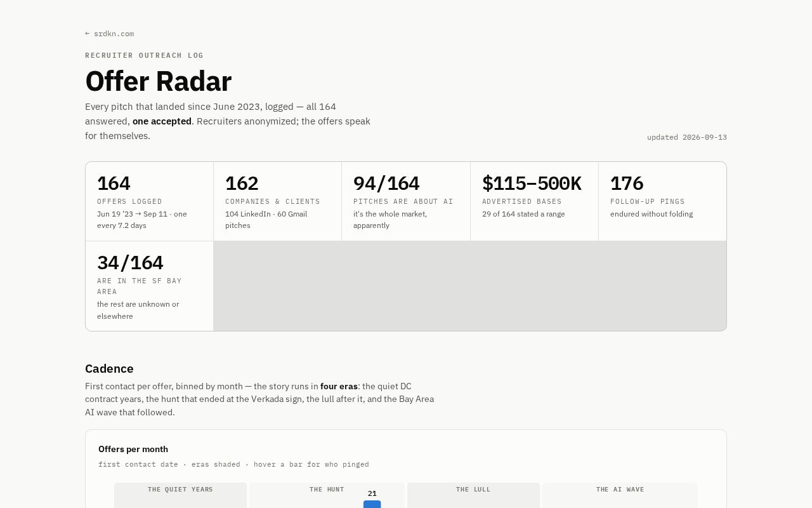The width and height of the screenshot is (812, 508).
Task: Click the 'OFFERS LOGGED' caption
Action: click(x=129, y=201)
